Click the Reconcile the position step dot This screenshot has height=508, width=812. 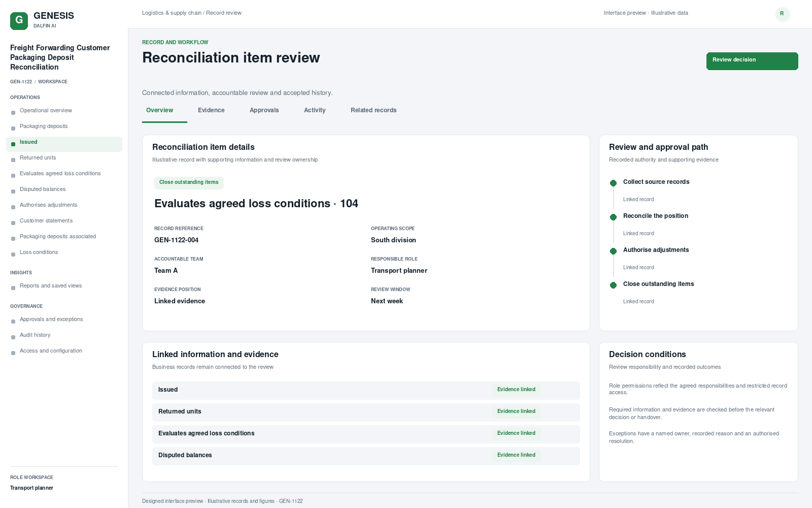coord(613,217)
